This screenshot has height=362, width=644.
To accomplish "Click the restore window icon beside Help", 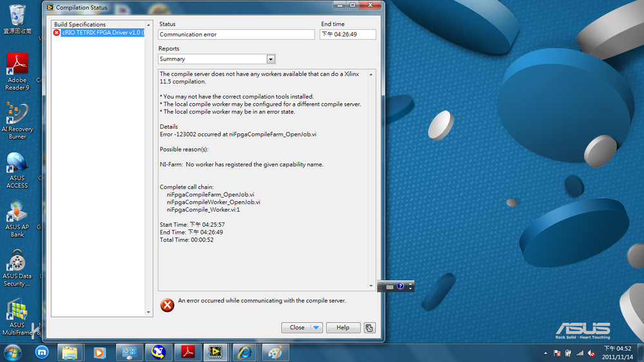I will coord(369,327).
